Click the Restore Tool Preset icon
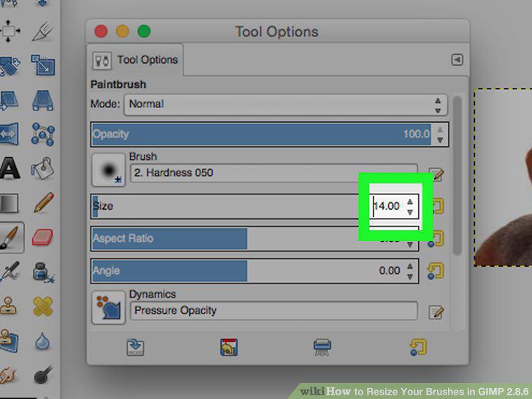 pos(229,347)
